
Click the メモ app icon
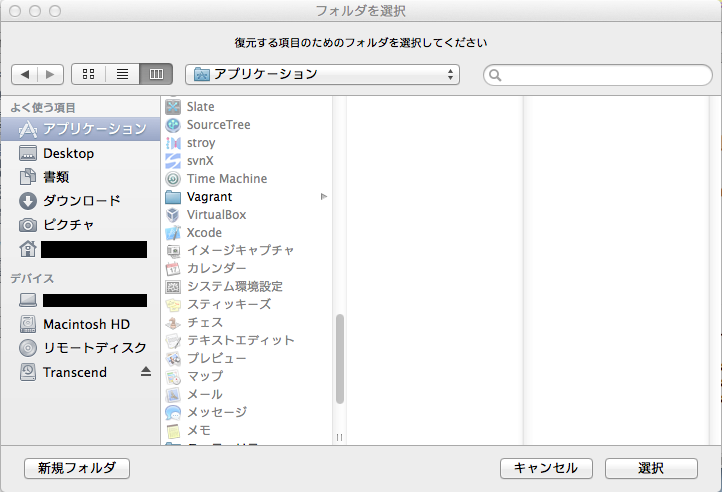coord(173,430)
